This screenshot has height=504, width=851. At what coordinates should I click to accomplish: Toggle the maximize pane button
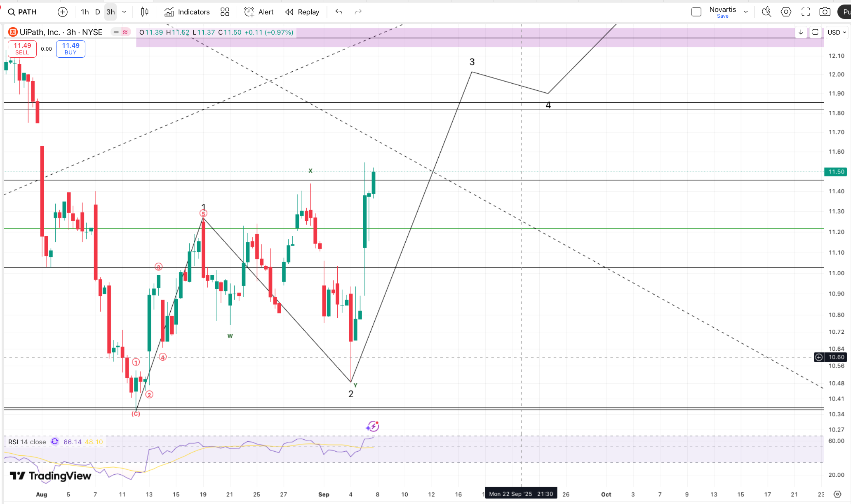coord(815,32)
